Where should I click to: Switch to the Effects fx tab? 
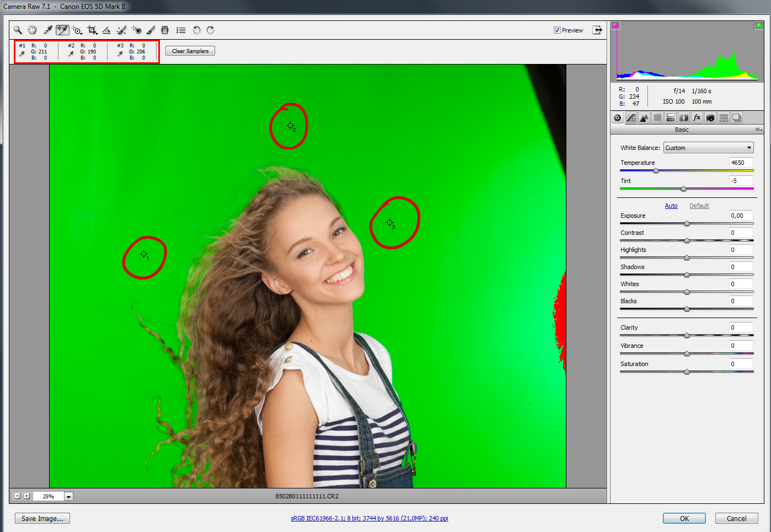(x=697, y=117)
